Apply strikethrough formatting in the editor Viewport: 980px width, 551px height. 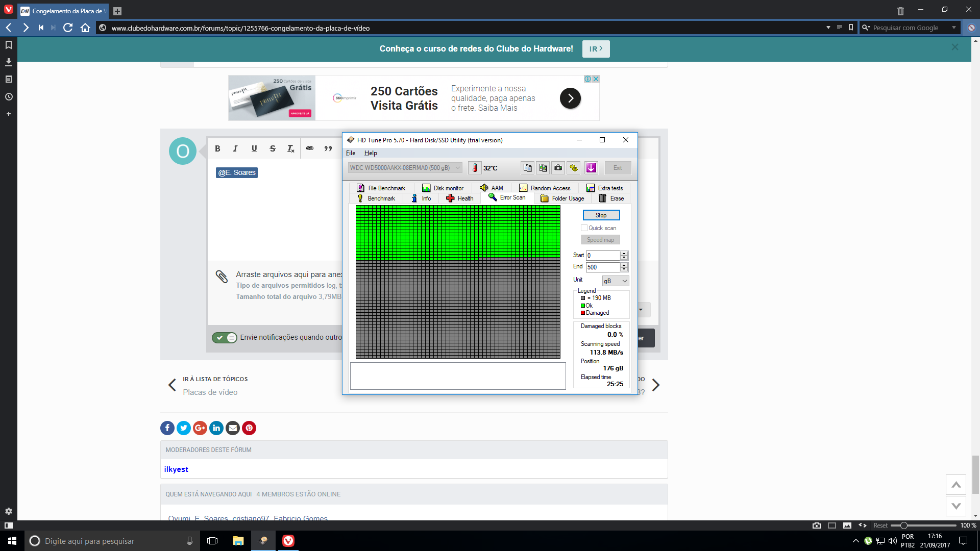273,148
